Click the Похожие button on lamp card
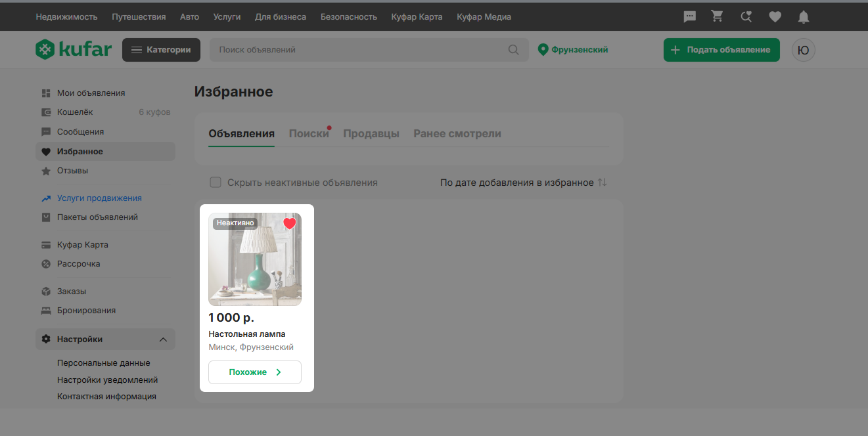 [255, 372]
